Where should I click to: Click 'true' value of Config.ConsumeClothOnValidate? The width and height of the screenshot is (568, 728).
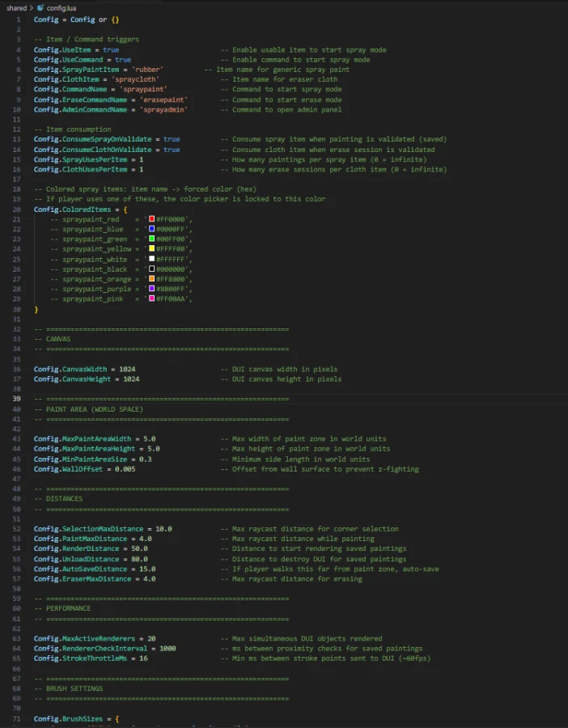tap(172, 150)
